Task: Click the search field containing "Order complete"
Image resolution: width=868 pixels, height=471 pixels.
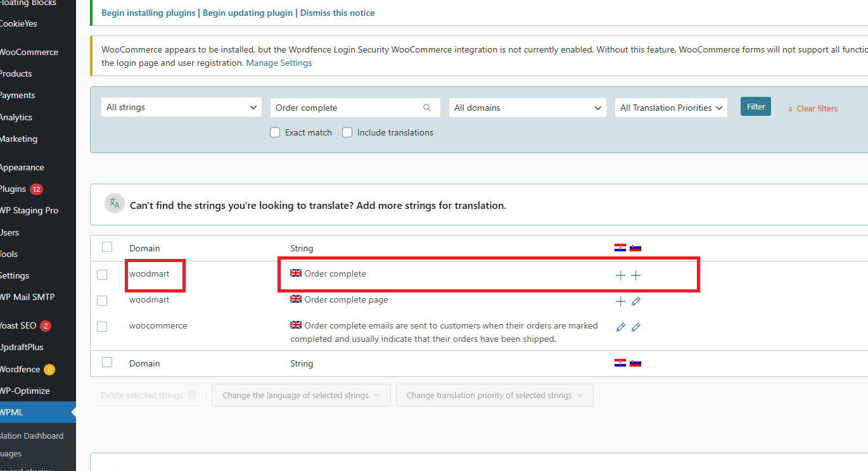Action: (355, 108)
